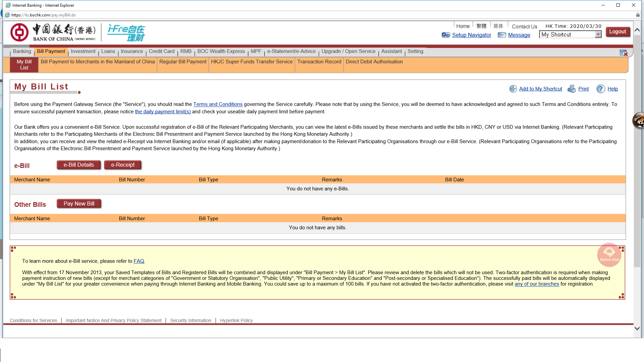This screenshot has width=644, height=362.
Task: Toggle to e-Receipt view
Action: (x=123, y=165)
